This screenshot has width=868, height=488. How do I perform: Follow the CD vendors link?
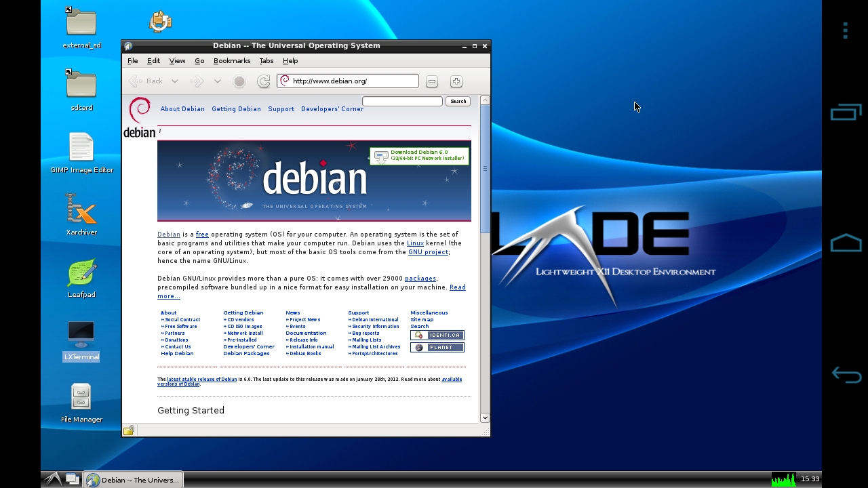click(241, 320)
